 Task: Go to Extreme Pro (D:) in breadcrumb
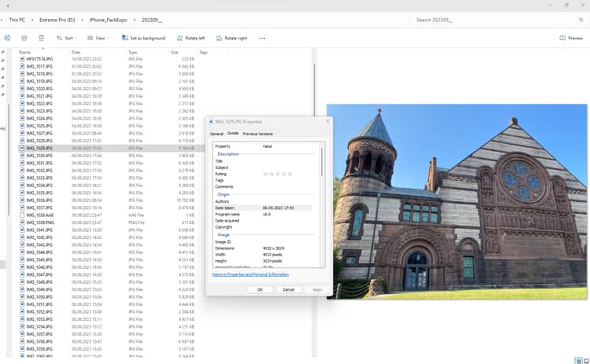pyautogui.click(x=57, y=20)
